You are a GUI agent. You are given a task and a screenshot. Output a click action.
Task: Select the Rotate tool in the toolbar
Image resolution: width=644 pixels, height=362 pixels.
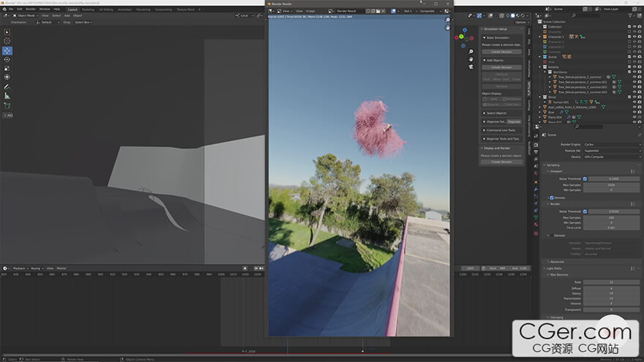7,59
